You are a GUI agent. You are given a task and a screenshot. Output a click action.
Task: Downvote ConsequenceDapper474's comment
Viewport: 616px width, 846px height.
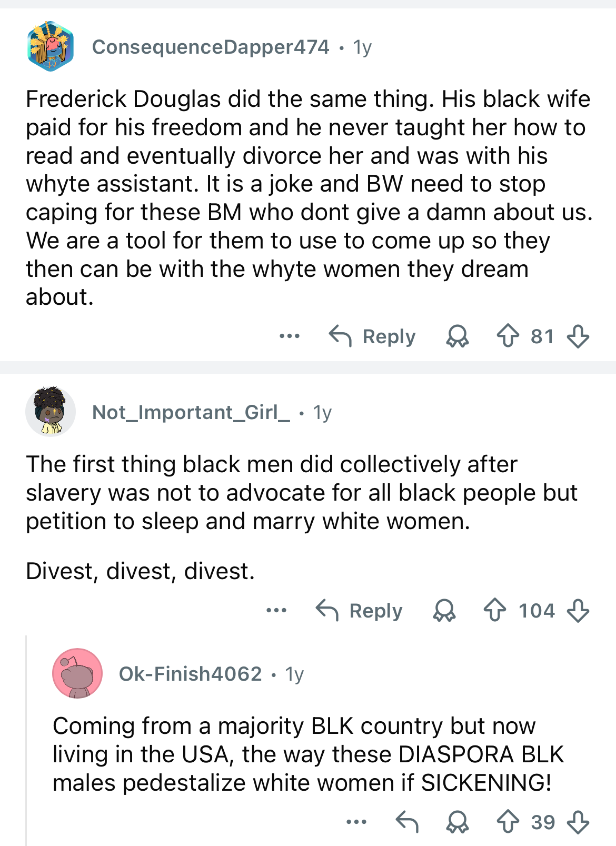tap(578, 336)
